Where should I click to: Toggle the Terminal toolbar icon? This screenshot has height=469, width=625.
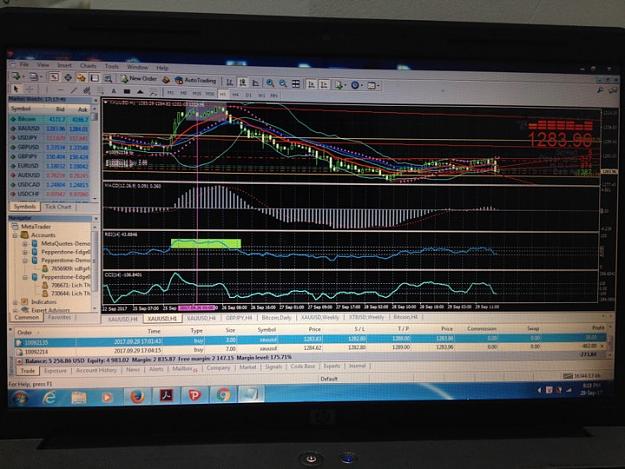coord(94,78)
